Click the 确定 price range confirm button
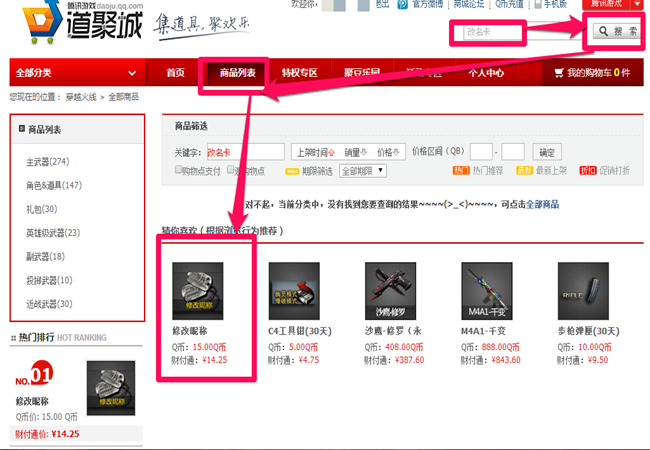The image size is (650, 450). pos(547,152)
